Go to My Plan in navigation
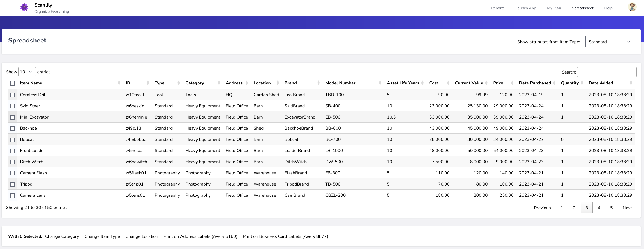644x249 pixels. (x=554, y=8)
